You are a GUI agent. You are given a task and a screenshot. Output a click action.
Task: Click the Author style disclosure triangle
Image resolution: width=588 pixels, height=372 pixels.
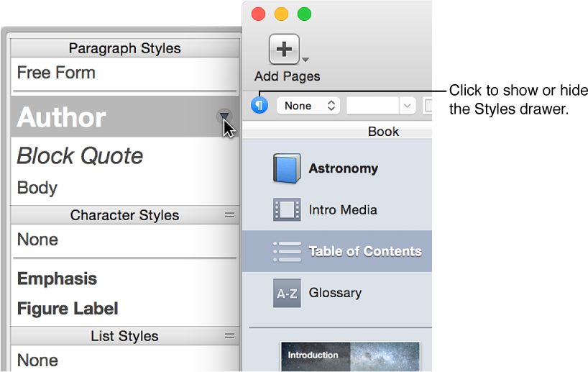pyautogui.click(x=224, y=116)
